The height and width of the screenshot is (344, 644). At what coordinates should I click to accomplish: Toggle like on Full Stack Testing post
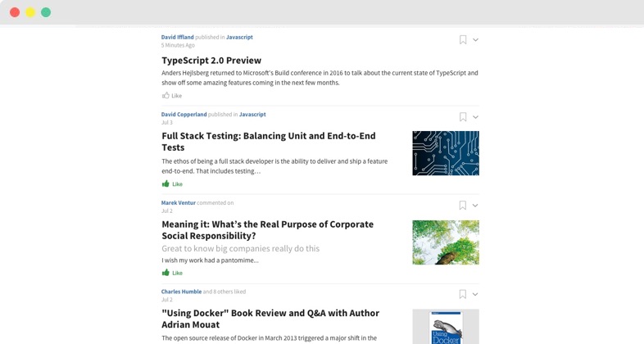point(172,184)
